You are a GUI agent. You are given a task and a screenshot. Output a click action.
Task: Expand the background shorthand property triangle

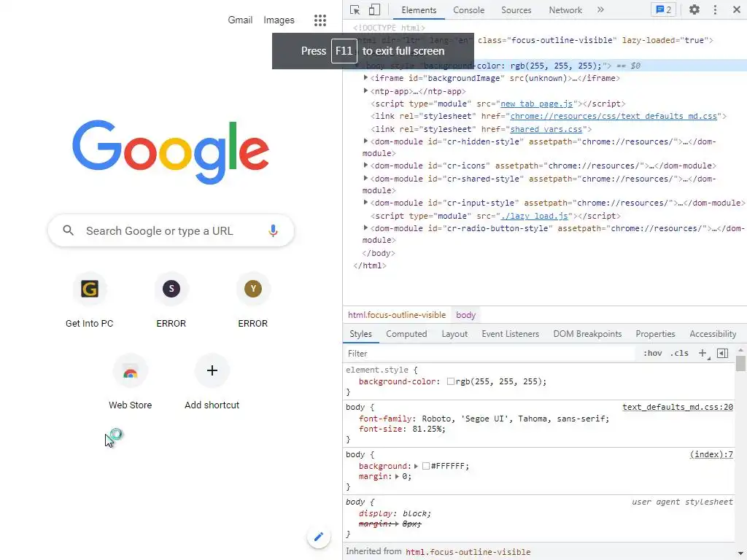(416, 466)
